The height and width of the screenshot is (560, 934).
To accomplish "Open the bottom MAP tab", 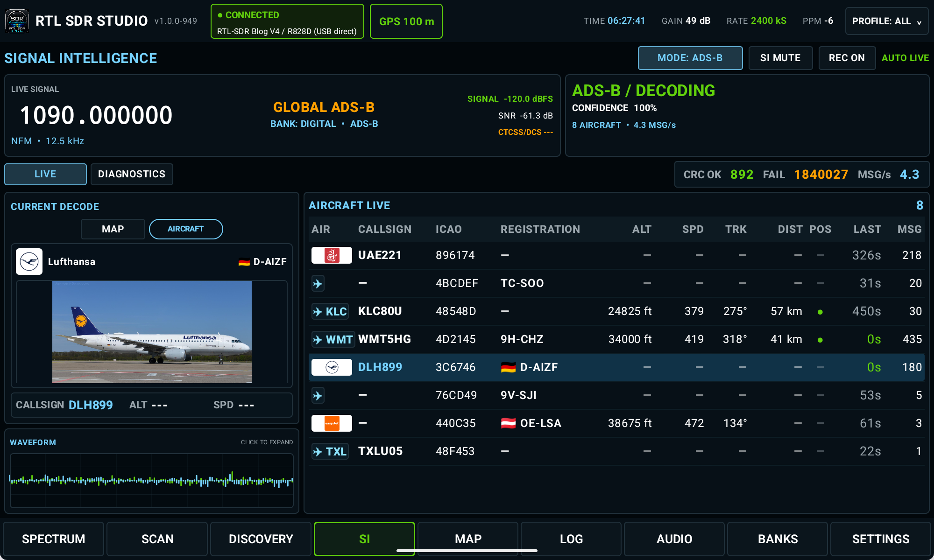I will pos(468,539).
